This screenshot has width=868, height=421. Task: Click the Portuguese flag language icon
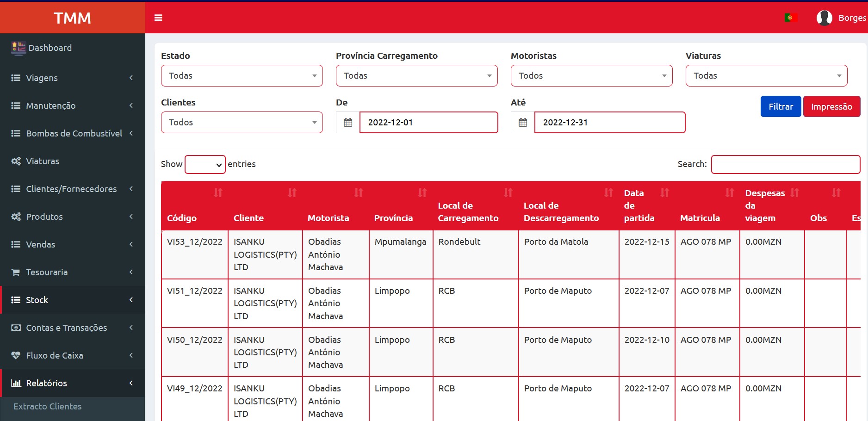(790, 18)
